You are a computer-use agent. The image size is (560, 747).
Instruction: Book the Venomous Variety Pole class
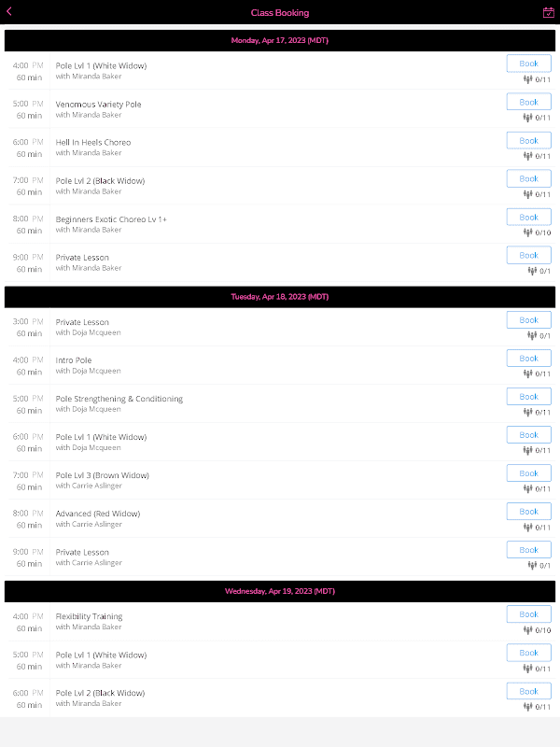coord(528,102)
